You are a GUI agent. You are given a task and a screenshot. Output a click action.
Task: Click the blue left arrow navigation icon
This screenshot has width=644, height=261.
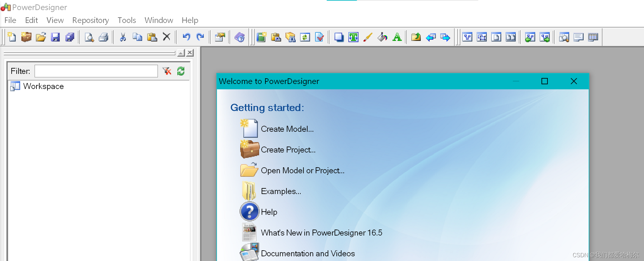431,37
